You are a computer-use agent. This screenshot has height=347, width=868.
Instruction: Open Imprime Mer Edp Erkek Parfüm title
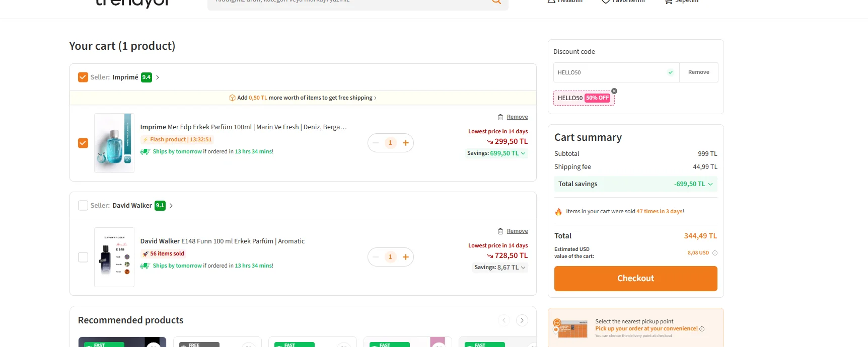click(x=243, y=127)
